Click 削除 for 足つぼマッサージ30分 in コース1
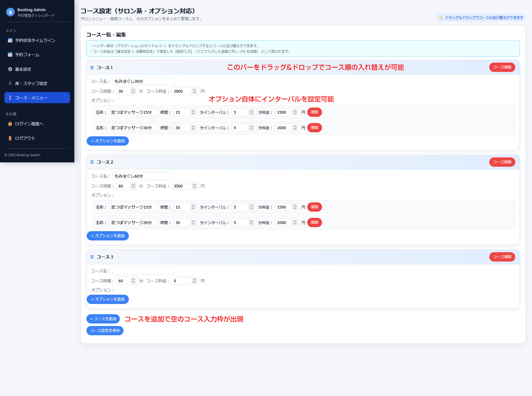This screenshot has width=532, height=396. [314, 128]
